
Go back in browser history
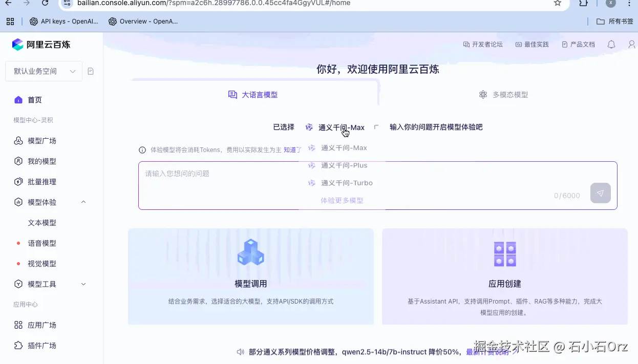9,3
